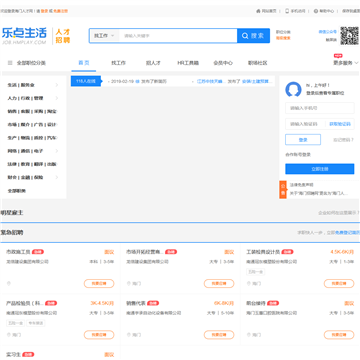Click the 登录 link in top bar

coord(44,11)
